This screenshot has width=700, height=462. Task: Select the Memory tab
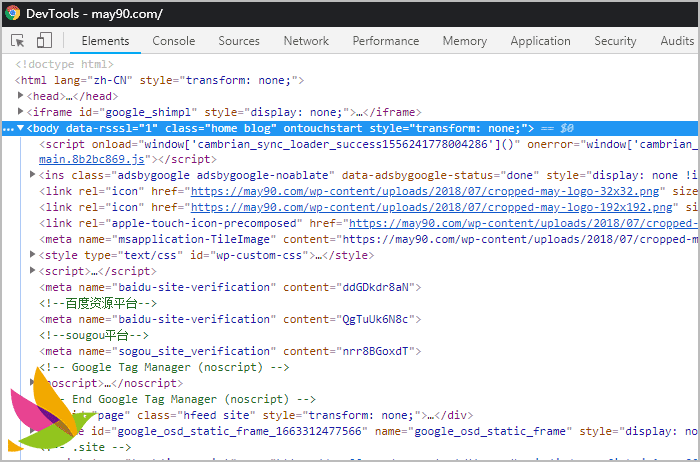(464, 41)
